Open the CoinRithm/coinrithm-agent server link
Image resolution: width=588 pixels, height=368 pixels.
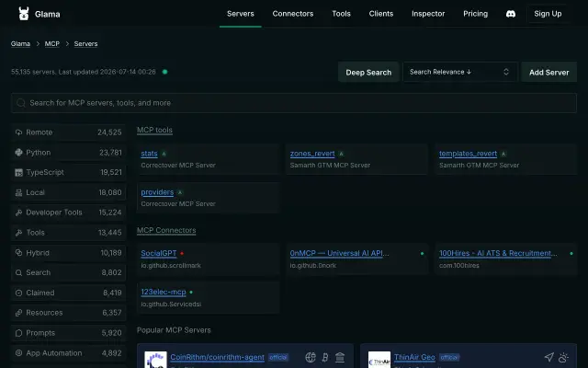coord(217,357)
